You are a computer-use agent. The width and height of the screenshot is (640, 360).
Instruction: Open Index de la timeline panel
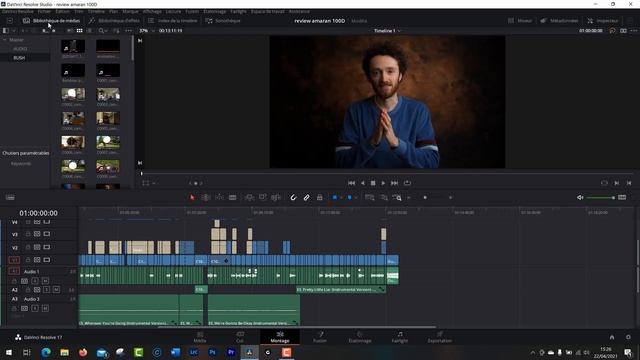pos(173,20)
